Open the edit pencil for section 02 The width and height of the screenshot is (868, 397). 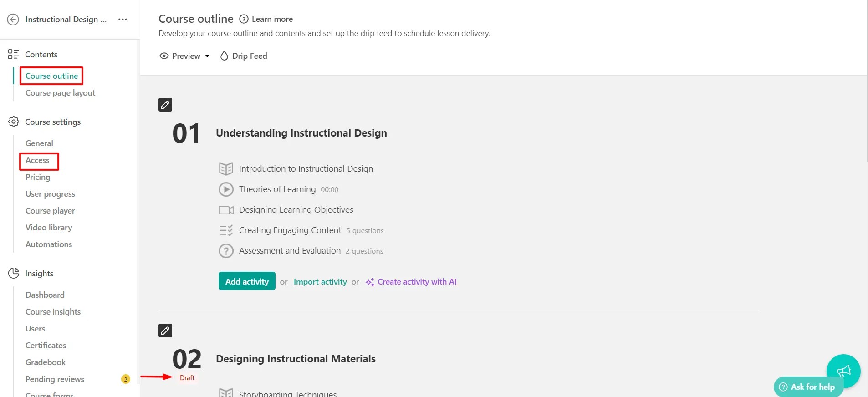[165, 330]
